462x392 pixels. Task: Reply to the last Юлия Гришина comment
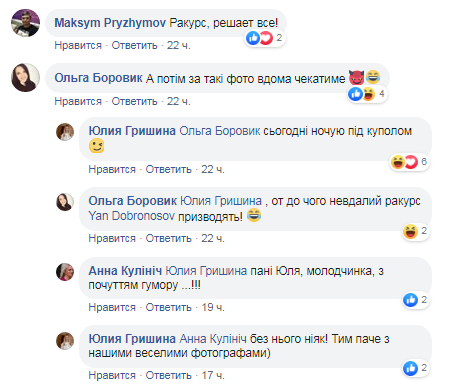(x=169, y=375)
